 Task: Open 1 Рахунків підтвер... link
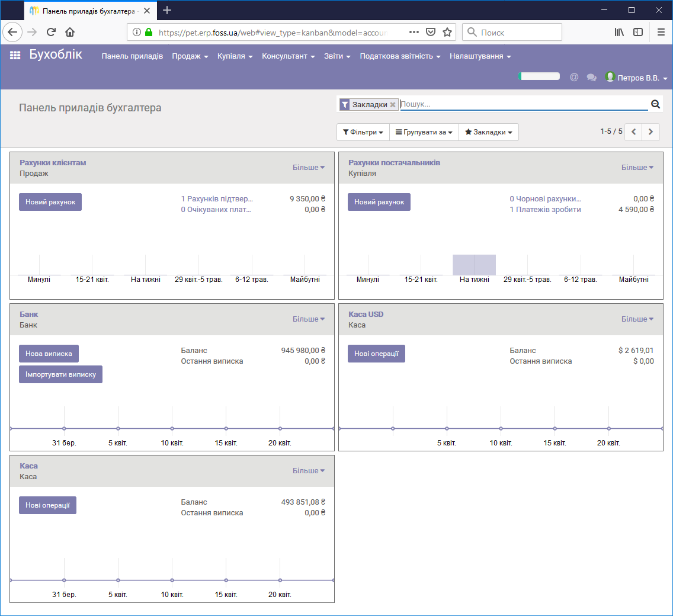[217, 199]
